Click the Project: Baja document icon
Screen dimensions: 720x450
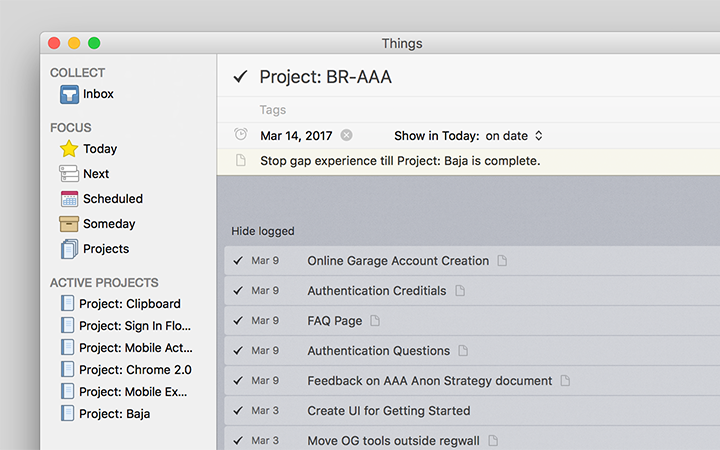click(68, 413)
